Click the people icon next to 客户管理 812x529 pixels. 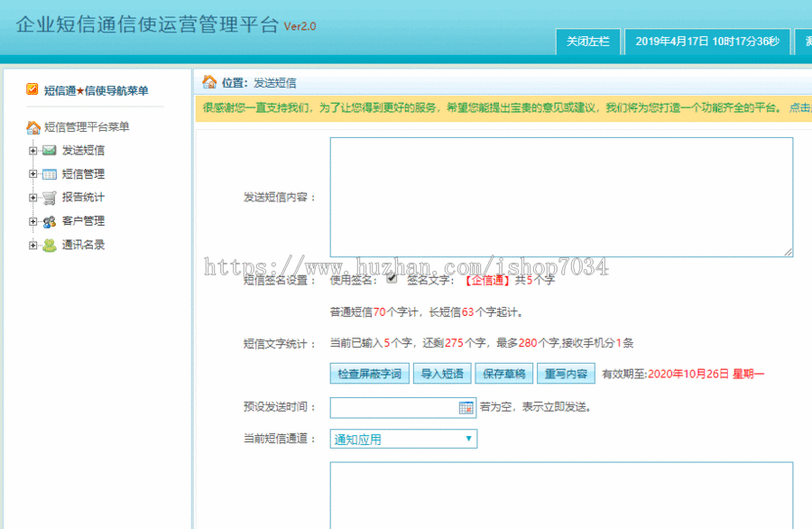click(50, 221)
